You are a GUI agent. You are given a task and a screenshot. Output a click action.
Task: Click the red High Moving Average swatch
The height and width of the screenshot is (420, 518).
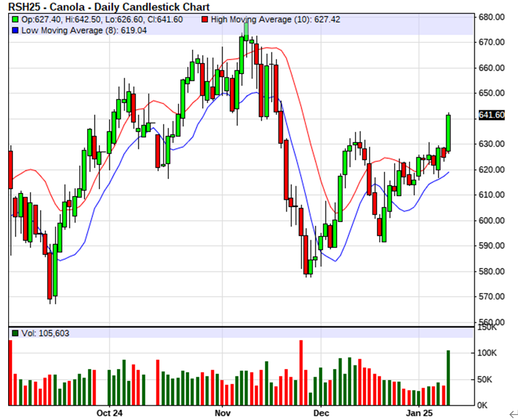point(205,19)
